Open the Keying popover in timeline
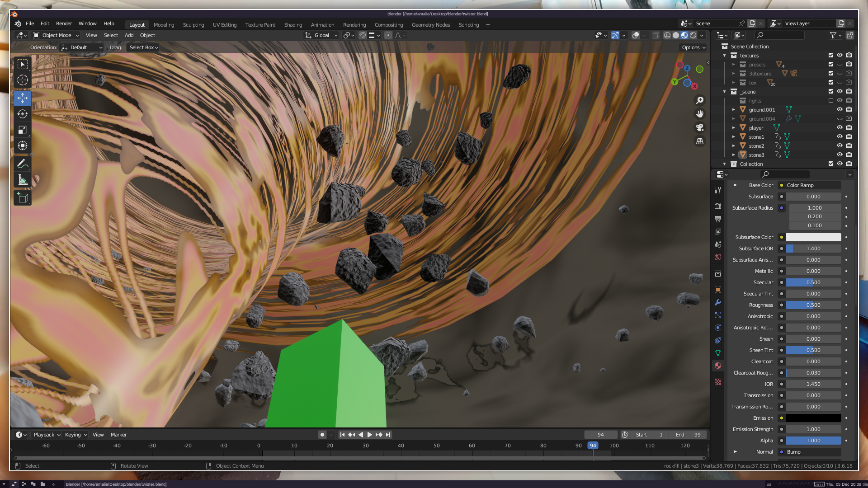The width and height of the screenshot is (868, 488). tap(75, 435)
